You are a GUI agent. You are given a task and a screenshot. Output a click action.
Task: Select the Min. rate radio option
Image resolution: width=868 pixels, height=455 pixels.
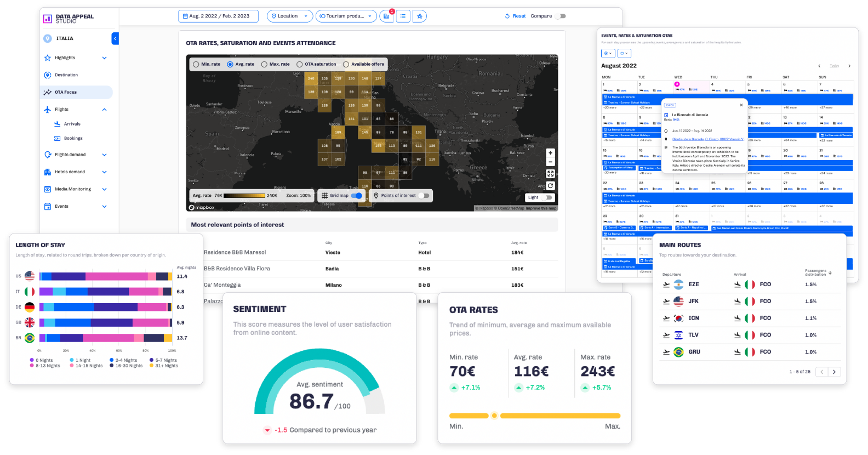[196, 64]
